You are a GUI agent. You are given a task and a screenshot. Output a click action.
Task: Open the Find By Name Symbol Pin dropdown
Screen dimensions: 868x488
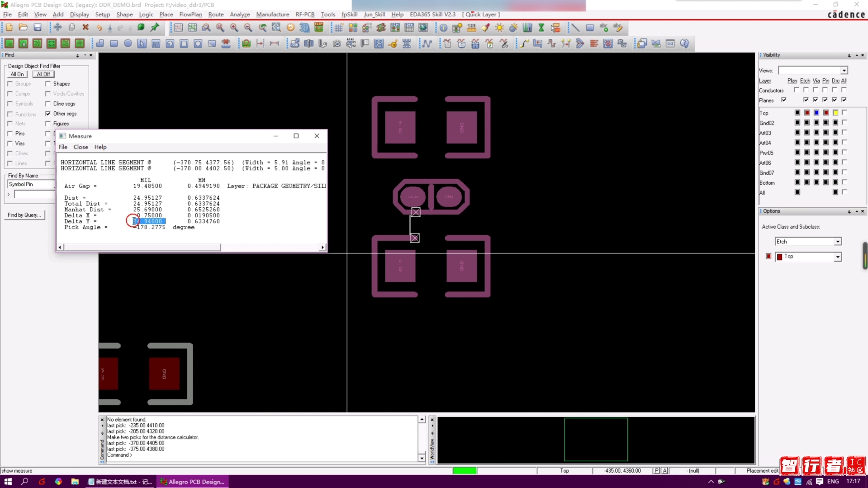(31, 184)
